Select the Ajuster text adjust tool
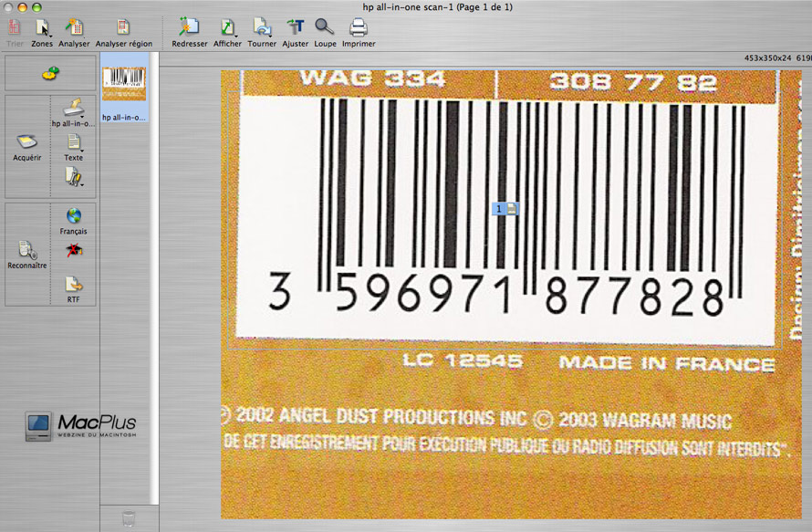The width and height of the screenshot is (812, 532). [296, 27]
